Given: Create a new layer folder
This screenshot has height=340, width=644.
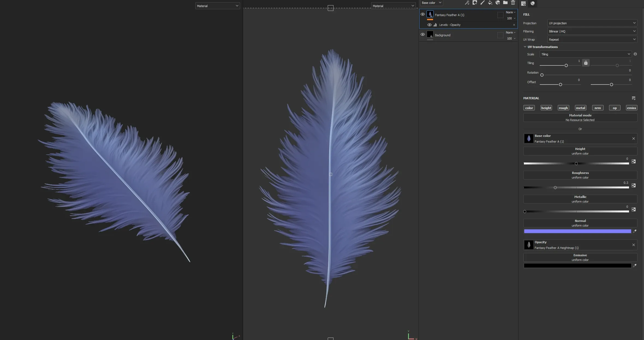Looking at the screenshot, I should 505,3.
